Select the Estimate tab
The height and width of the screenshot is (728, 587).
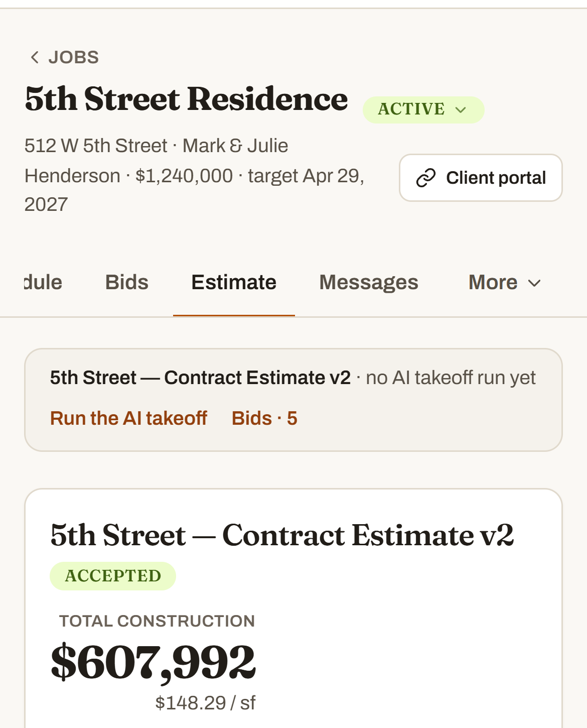234,282
